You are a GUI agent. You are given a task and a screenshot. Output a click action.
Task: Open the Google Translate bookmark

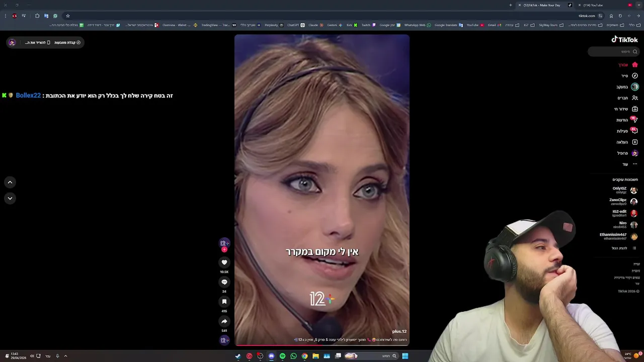click(x=449, y=25)
